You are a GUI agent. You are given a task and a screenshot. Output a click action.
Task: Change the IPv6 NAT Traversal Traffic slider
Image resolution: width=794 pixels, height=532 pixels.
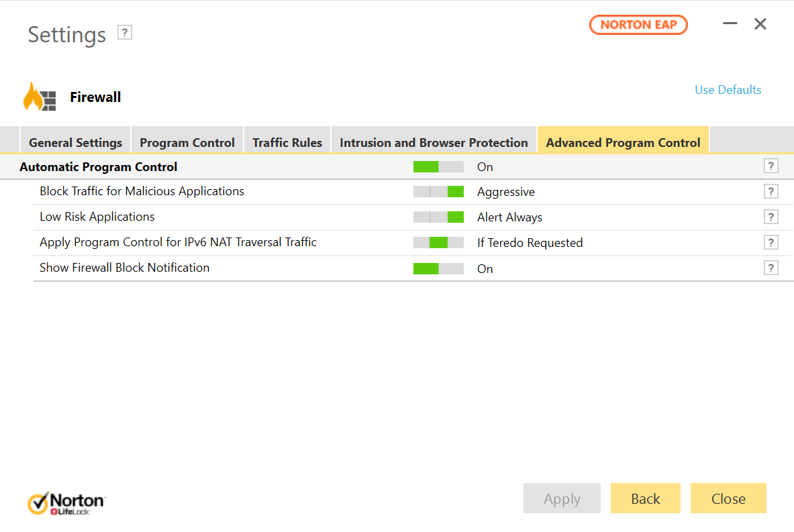pyautogui.click(x=438, y=243)
